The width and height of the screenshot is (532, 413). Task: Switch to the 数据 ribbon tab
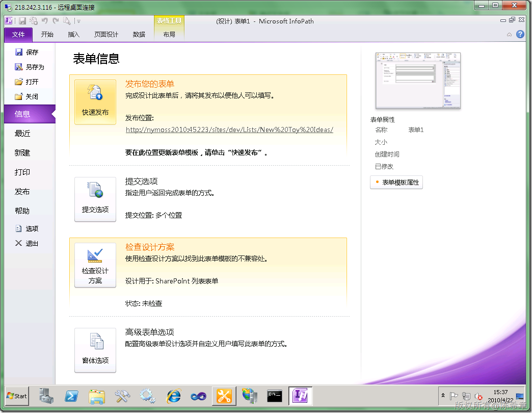(139, 35)
